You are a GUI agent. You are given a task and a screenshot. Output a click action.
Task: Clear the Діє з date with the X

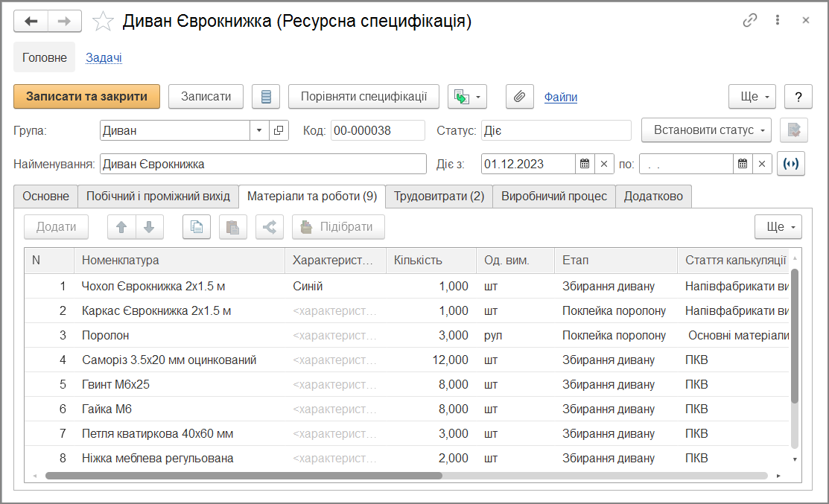[604, 164]
